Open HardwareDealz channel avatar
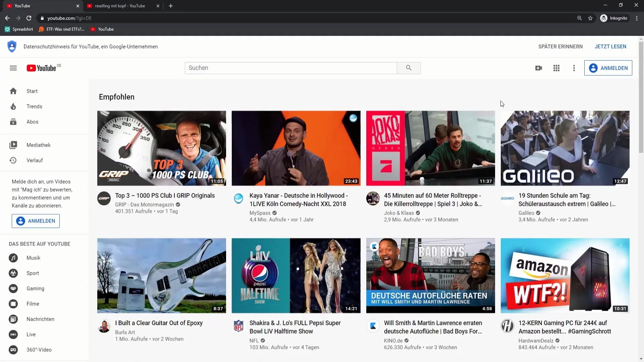Screen dimensions: 644x362 coord(507,325)
